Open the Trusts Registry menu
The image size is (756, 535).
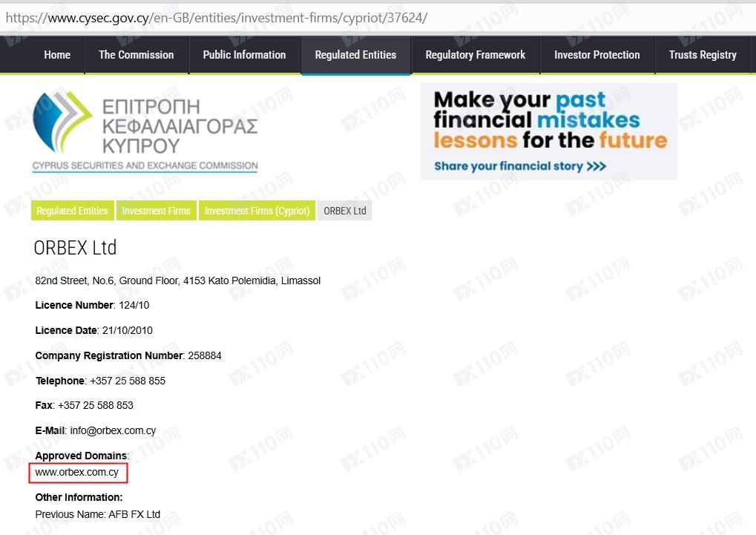pyautogui.click(x=703, y=55)
